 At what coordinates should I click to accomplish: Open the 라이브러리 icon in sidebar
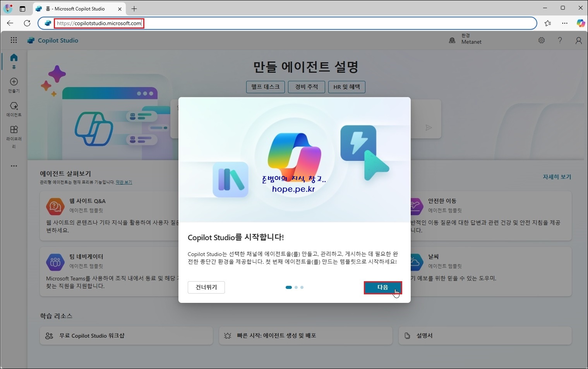click(x=14, y=130)
